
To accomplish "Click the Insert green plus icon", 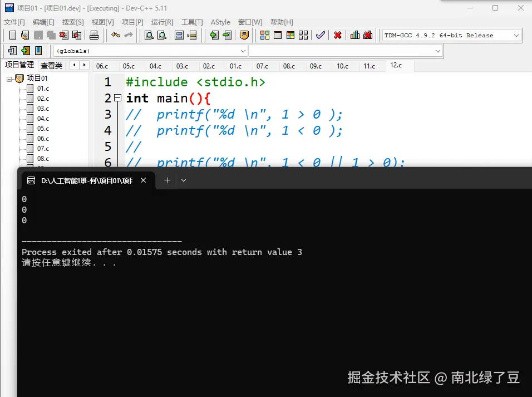I will 25,51.
